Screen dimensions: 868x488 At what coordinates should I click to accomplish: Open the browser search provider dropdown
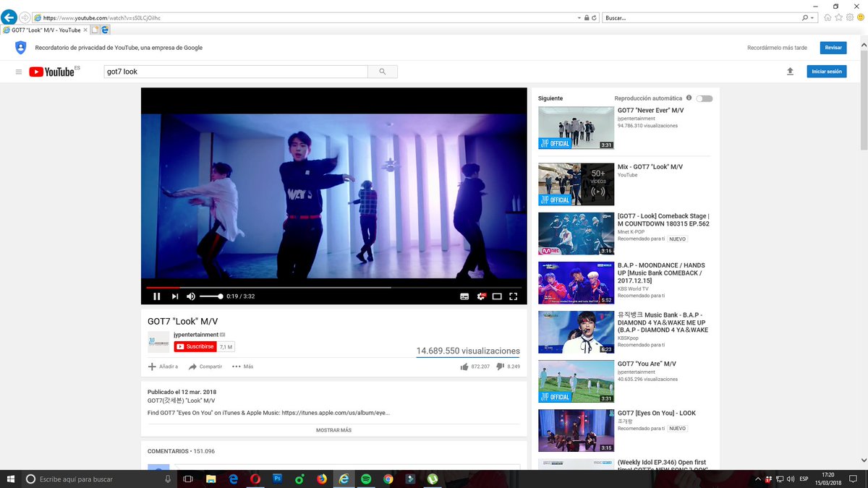(813, 17)
